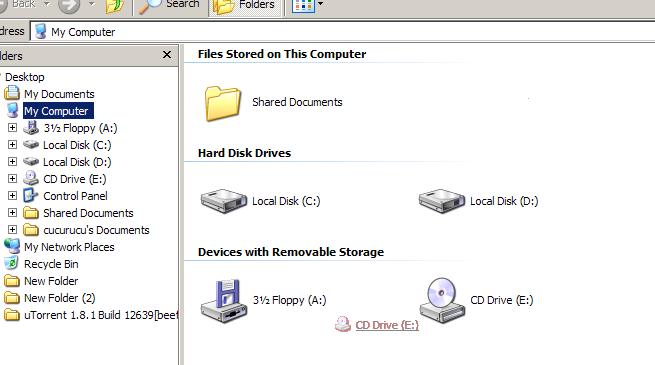Viewport: 655px width, 365px height.
Task: Open the Forward button history dropdown
Action: pyautogui.click(x=91, y=4)
